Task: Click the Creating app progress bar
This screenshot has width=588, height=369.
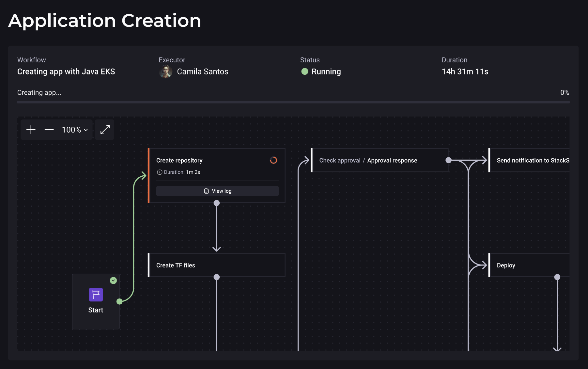Action: (x=293, y=102)
